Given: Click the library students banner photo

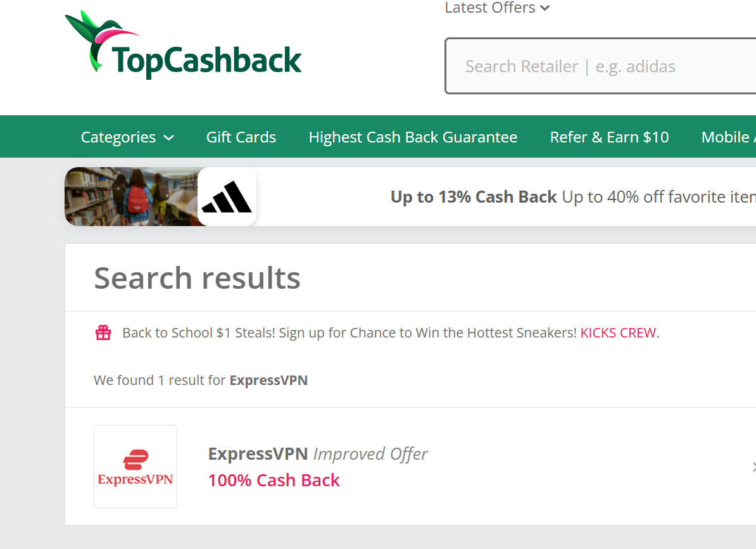Looking at the screenshot, I should [x=132, y=197].
